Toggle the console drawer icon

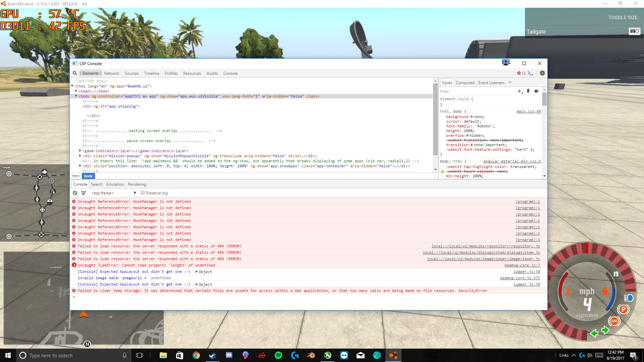(530, 73)
